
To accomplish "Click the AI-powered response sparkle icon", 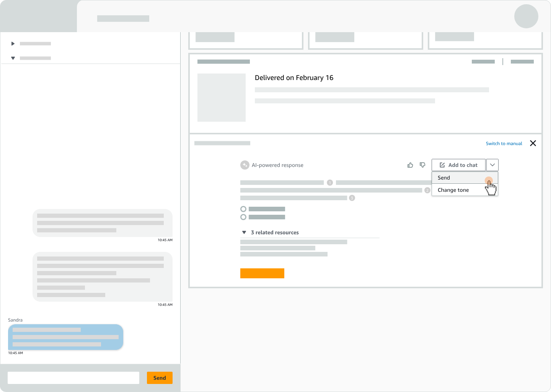I will tap(245, 165).
